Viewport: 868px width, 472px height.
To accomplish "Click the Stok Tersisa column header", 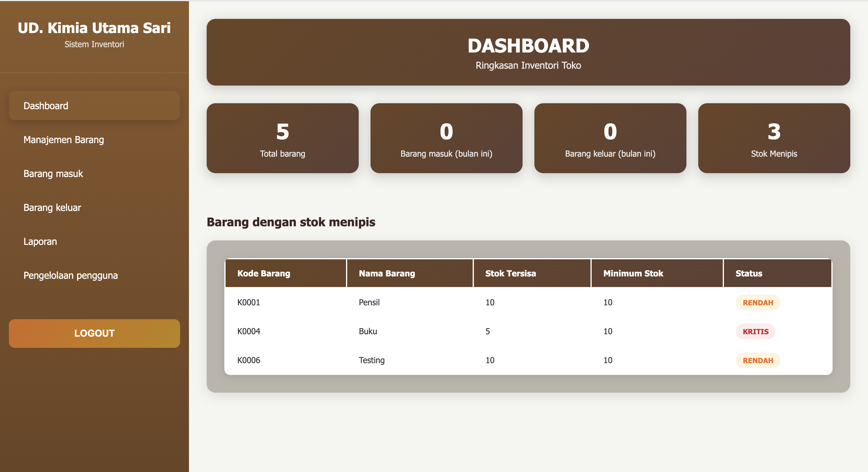I will (x=510, y=273).
